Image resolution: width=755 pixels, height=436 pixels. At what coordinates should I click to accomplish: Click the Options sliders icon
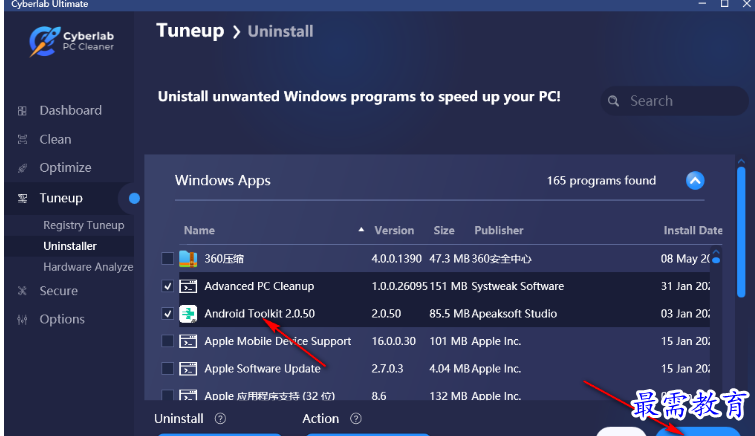22,320
